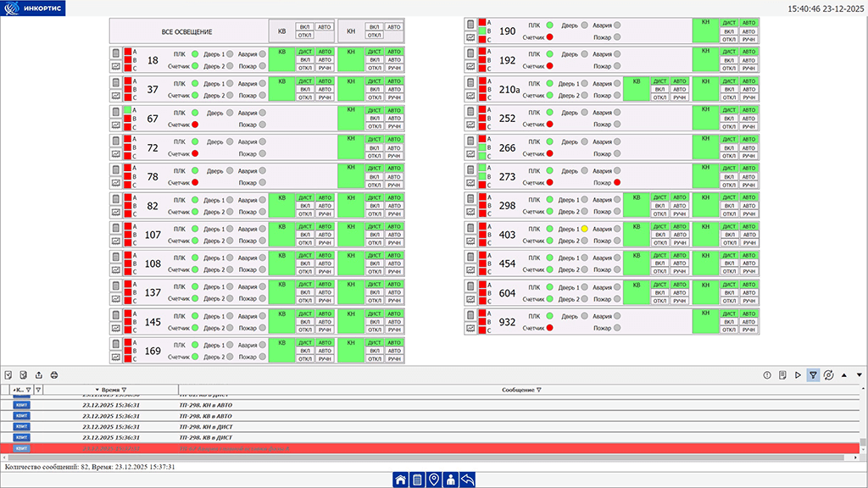Switch all lighting КВ to АВТО
This screenshot has width=868, height=488.
[325, 27]
